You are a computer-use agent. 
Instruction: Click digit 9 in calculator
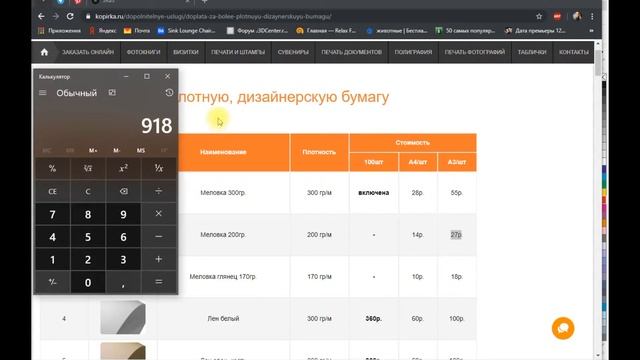click(x=123, y=214)
